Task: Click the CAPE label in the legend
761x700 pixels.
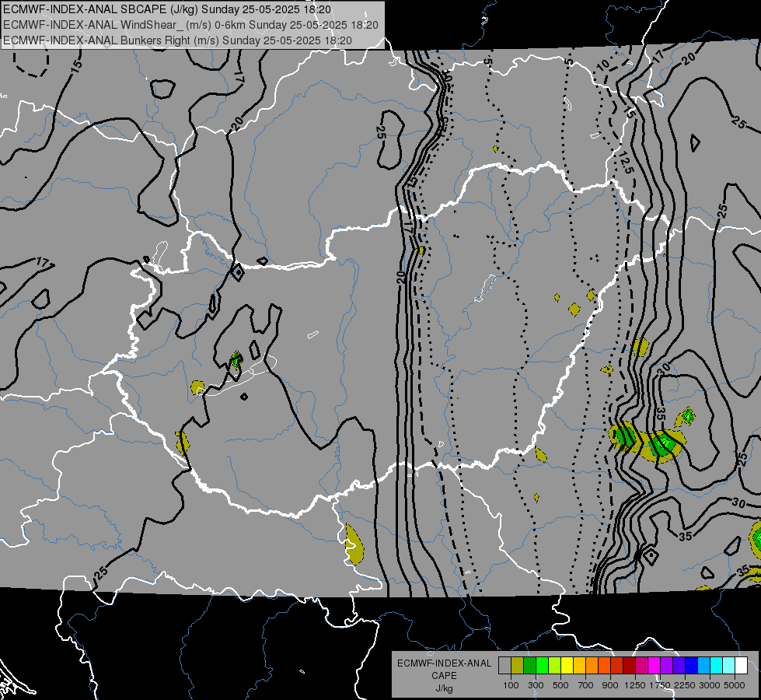Action: [444, 675]
